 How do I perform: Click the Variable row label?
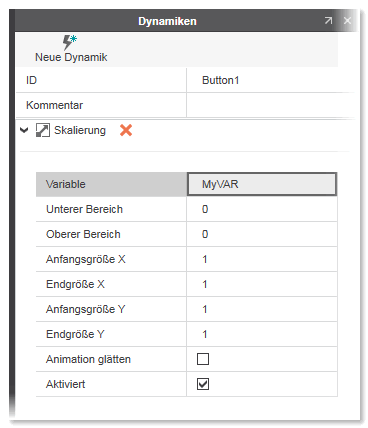point(66,184)
